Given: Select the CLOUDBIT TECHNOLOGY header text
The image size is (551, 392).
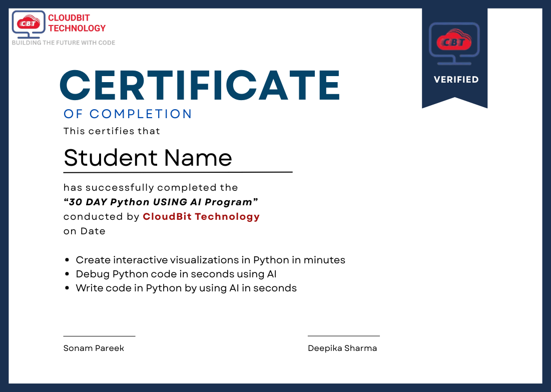Looking at the screenshot, I should click(77, 23).
